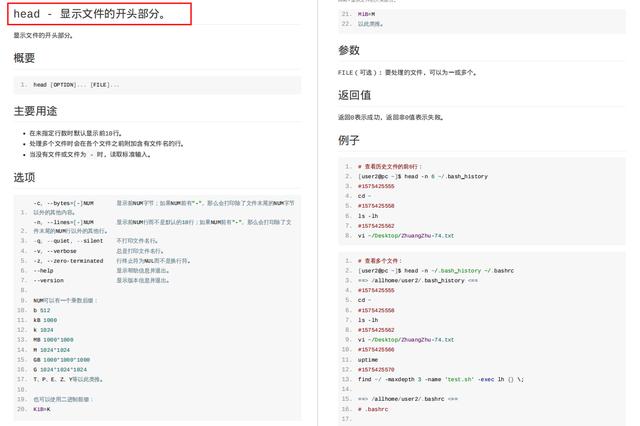The height and width of the screenshot is (426, 640).
Task: Click line 'T, P, E, Z, Y等以此类推。'
Action: [68, 379]
